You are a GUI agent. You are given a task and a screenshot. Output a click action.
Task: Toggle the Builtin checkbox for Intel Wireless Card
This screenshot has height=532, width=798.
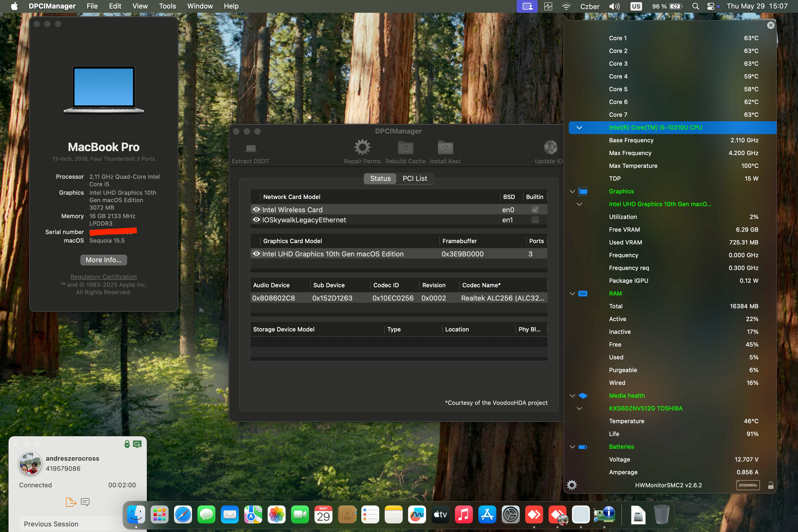[535, 209]
